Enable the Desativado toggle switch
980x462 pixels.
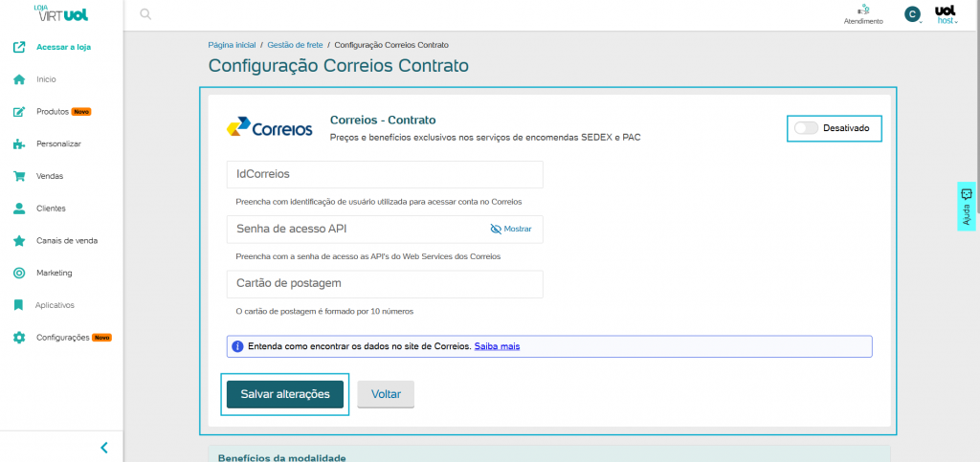pyautogui.click(x=806, y=128)
